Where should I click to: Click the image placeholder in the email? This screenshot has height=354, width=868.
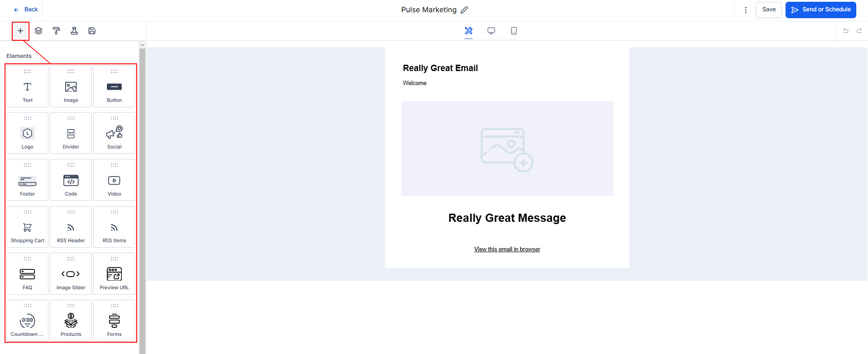coord(507,148)
